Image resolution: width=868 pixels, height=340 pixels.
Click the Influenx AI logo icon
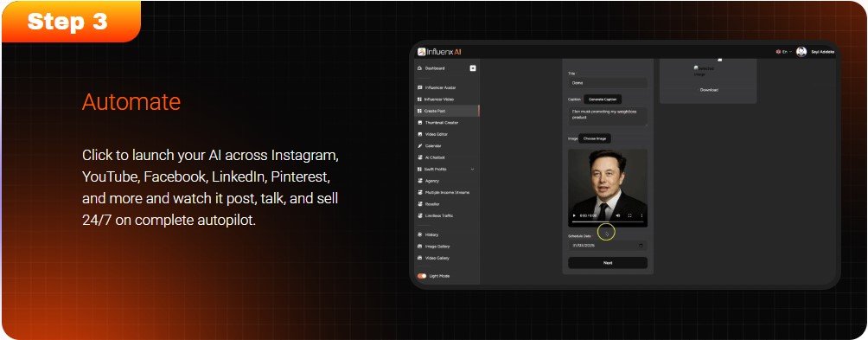pyautogui.click(x=421, y=52)
